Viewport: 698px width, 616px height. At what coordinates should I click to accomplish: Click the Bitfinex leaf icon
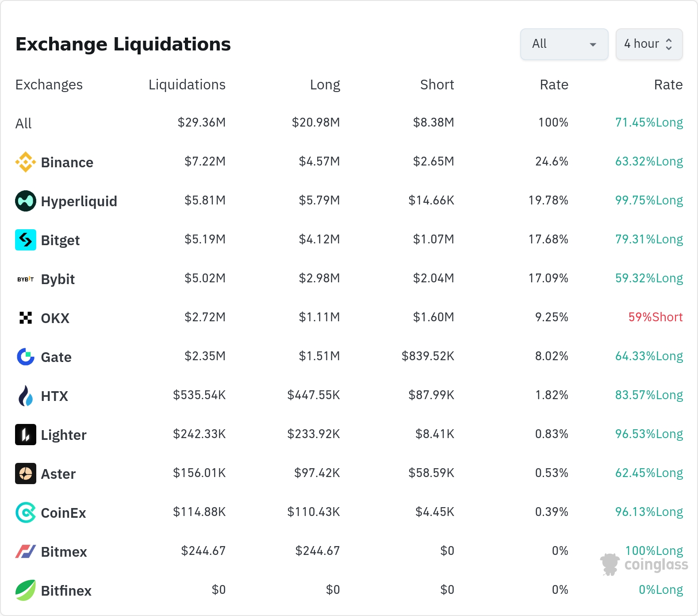click(x=26, y=590)
